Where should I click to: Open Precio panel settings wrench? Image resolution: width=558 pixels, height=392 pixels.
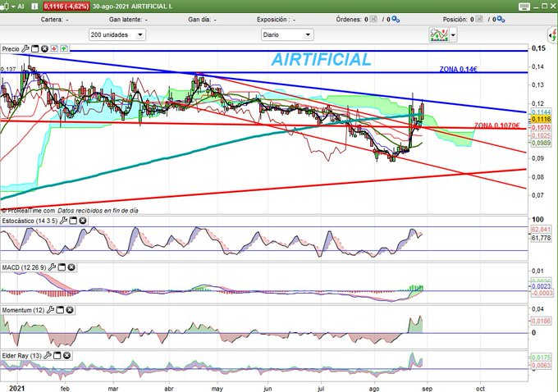click(x=25, y=48)
